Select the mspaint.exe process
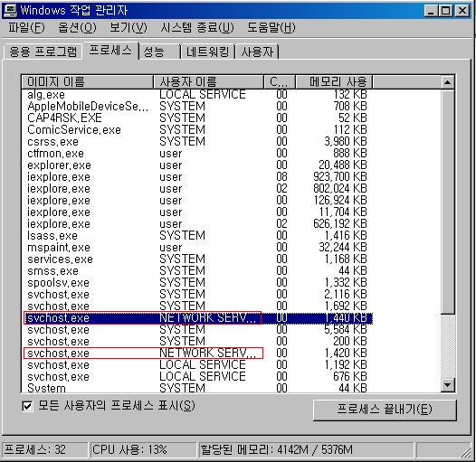Screen dimensions: 476x462 tap(197, 248)
